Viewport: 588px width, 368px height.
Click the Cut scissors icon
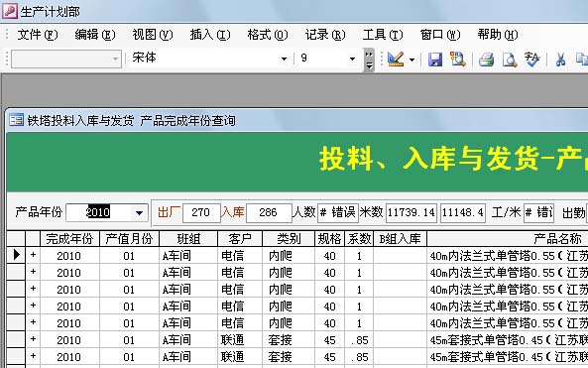(560, 60)
